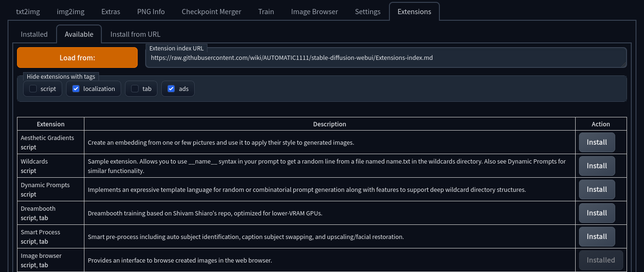644x272 pixels.
Task: Go to the PNG Info tab
Action: coord(151,11)
